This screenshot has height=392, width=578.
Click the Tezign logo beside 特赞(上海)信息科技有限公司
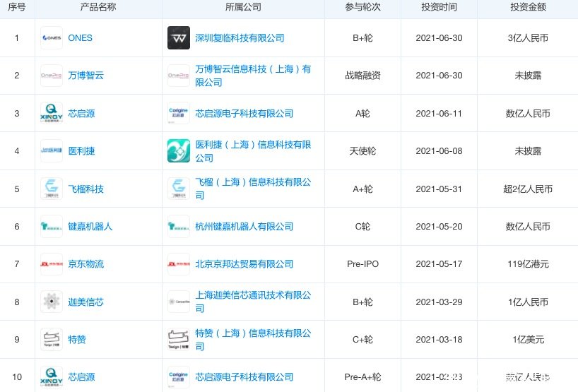(x=179, y=339)
